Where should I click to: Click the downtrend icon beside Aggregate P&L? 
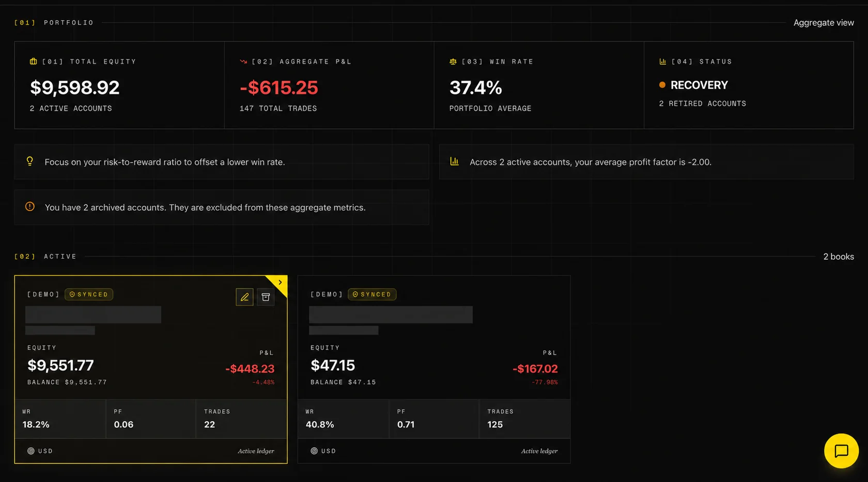243,62
